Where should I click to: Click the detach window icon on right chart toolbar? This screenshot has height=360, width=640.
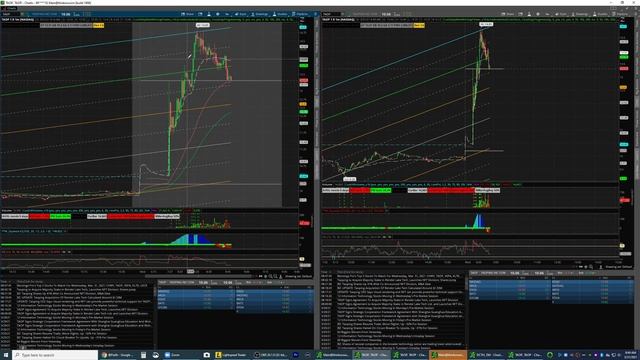pyautogui.click(x=521, y=14)
